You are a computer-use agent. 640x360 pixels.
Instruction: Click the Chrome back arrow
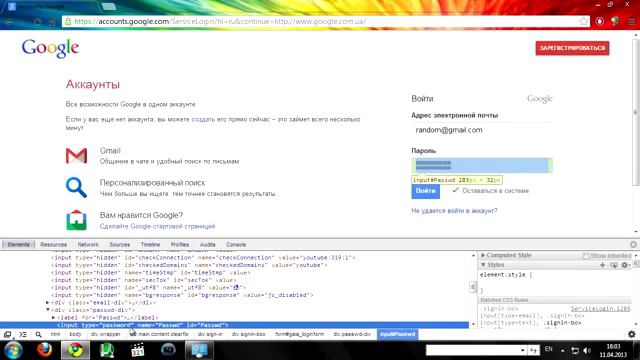click(x=9, y=22)
